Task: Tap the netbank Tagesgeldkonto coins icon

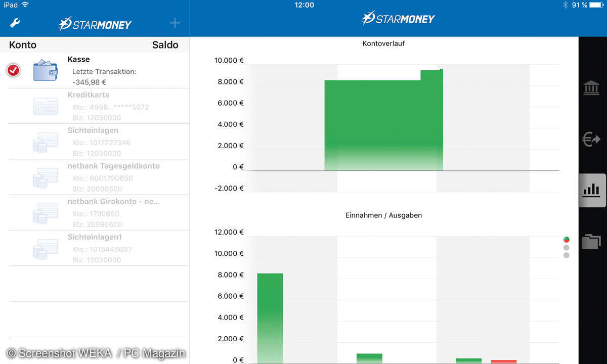Action: coord(46,177)
